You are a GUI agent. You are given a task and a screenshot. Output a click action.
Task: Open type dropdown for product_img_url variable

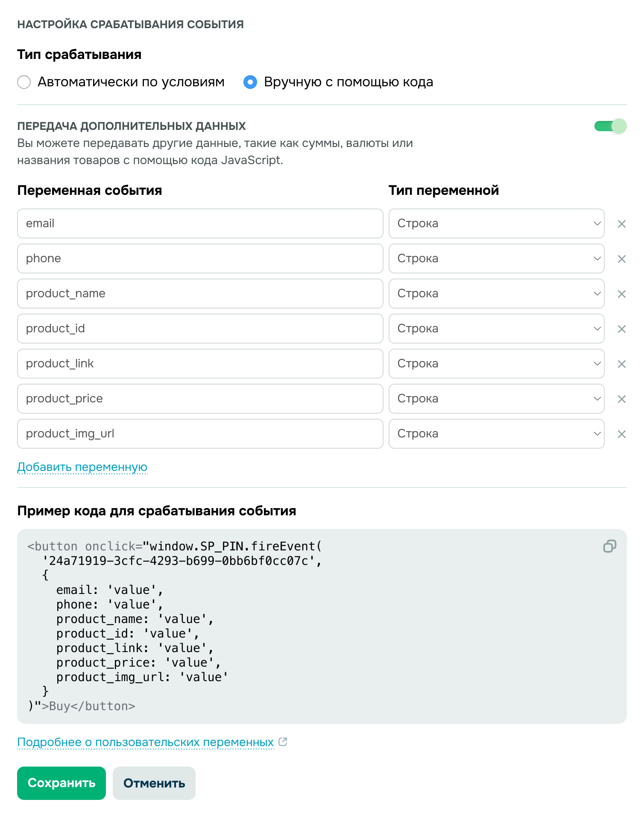[x=496, y=434]
